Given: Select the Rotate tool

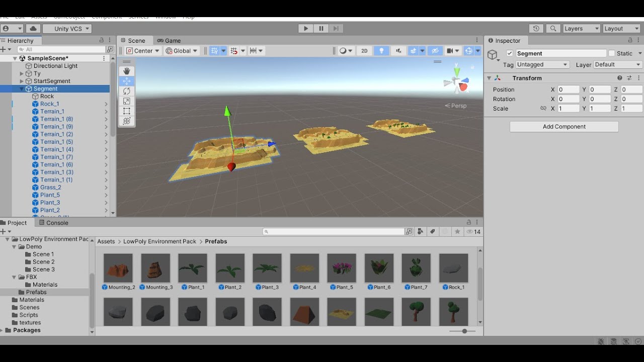Looking at the screenshot, I should click(126, 91).
